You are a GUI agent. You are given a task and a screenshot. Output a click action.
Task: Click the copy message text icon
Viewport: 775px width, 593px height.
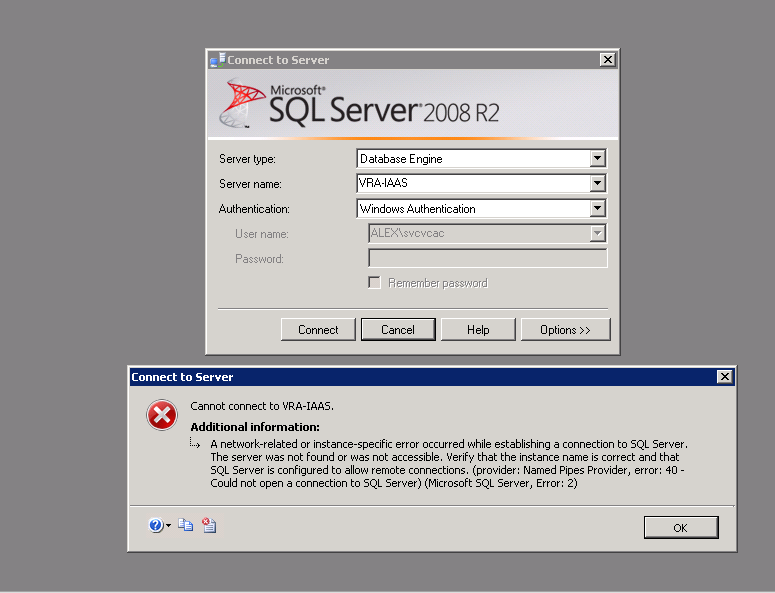pos(185,525)
